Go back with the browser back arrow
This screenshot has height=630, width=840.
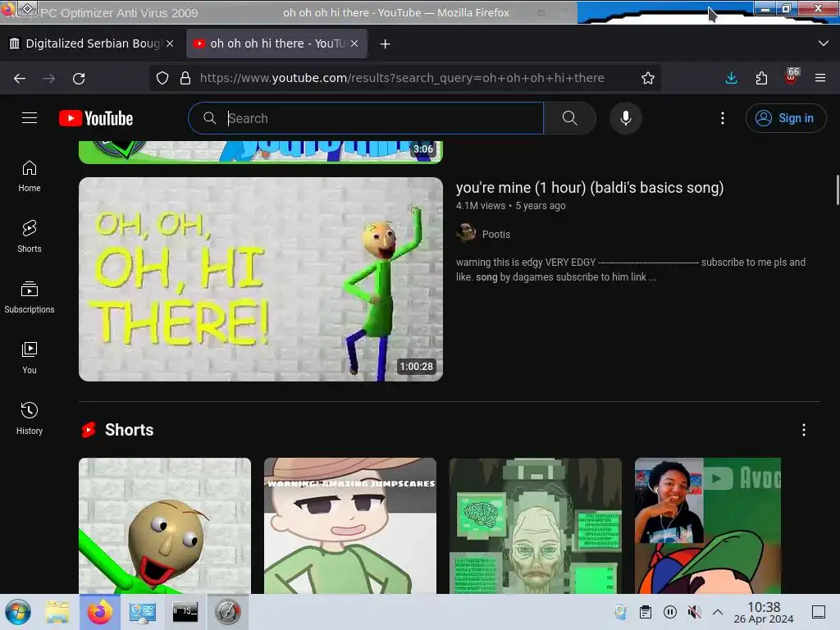(20, 78)
